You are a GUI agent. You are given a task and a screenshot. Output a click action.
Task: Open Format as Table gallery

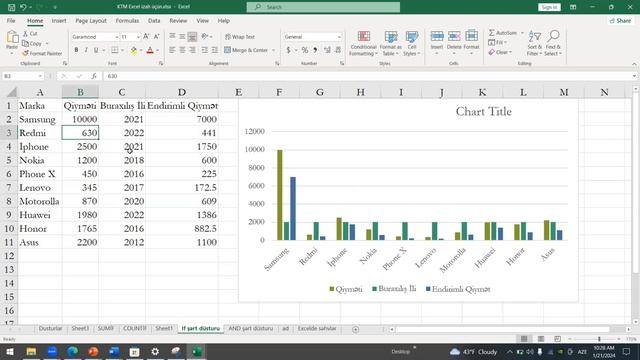[391, 43]
